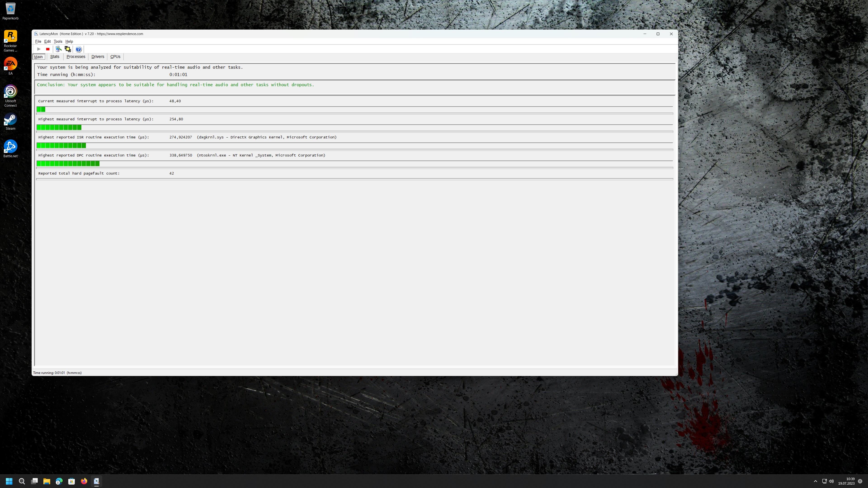Image resolution: width=868 pixels, height=488 pixels.
Task: Open File Explorer from the taskbar
Action: pyautogui.click(x=47, y=481)
